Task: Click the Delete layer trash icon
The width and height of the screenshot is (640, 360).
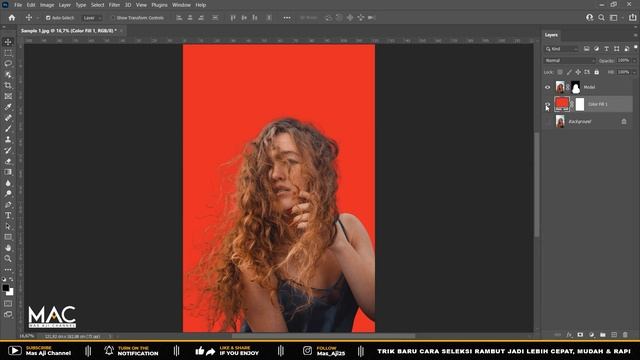Action: [625, 335]
